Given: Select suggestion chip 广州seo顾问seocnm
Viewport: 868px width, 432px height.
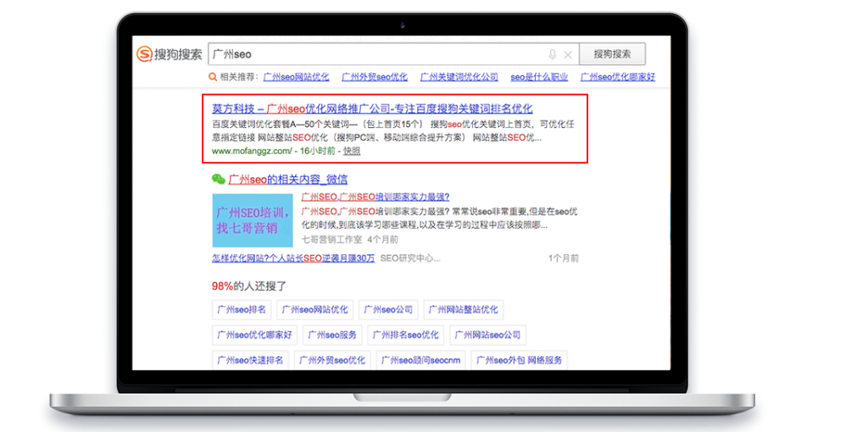Looking at the screenshot, I should 420,360.
